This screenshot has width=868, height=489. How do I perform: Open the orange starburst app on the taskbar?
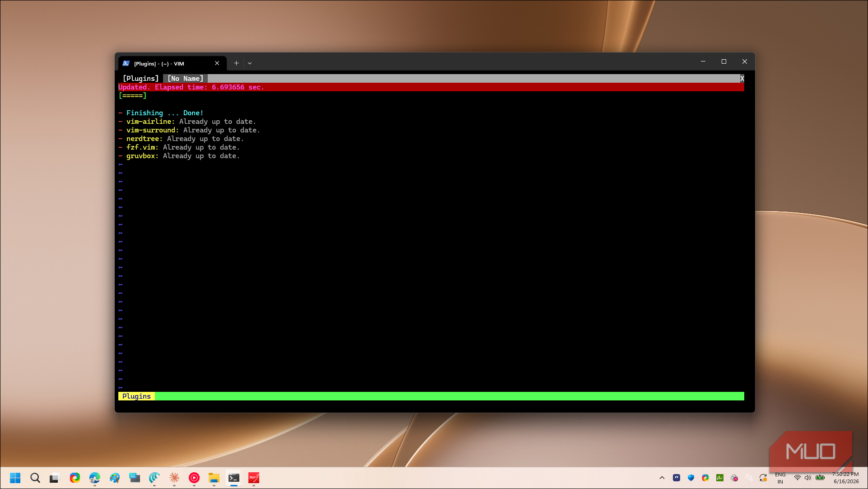click(174, 478)
